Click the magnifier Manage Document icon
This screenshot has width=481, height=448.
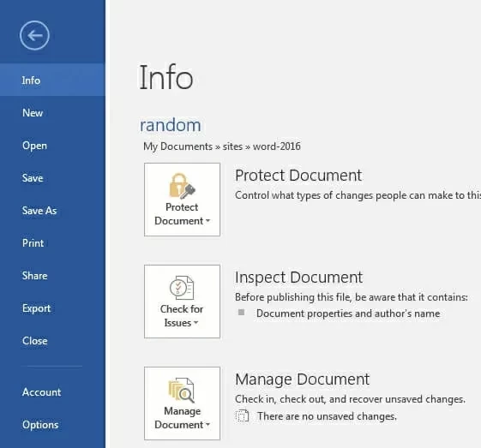pos(182,390)
